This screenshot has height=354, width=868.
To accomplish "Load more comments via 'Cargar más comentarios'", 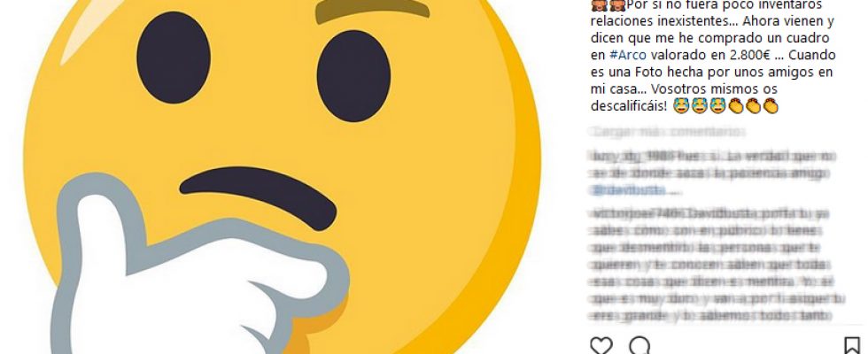I will [x=668, y=132].
